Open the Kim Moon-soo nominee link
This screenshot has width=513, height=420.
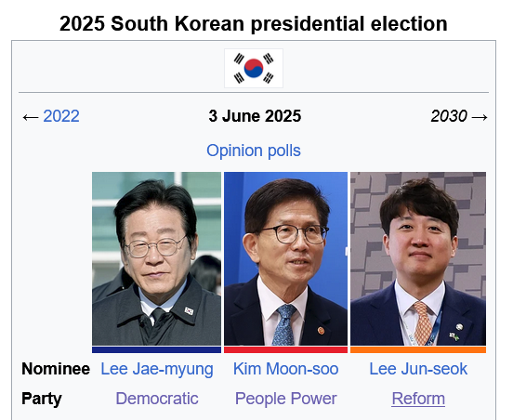pos(285,369)
